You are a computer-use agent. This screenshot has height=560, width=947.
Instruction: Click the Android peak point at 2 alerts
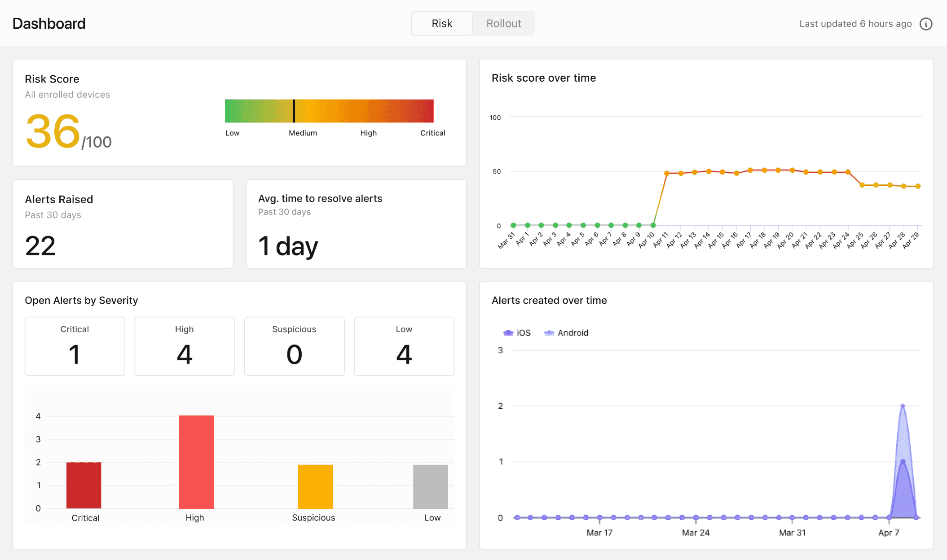pos(903,406)
